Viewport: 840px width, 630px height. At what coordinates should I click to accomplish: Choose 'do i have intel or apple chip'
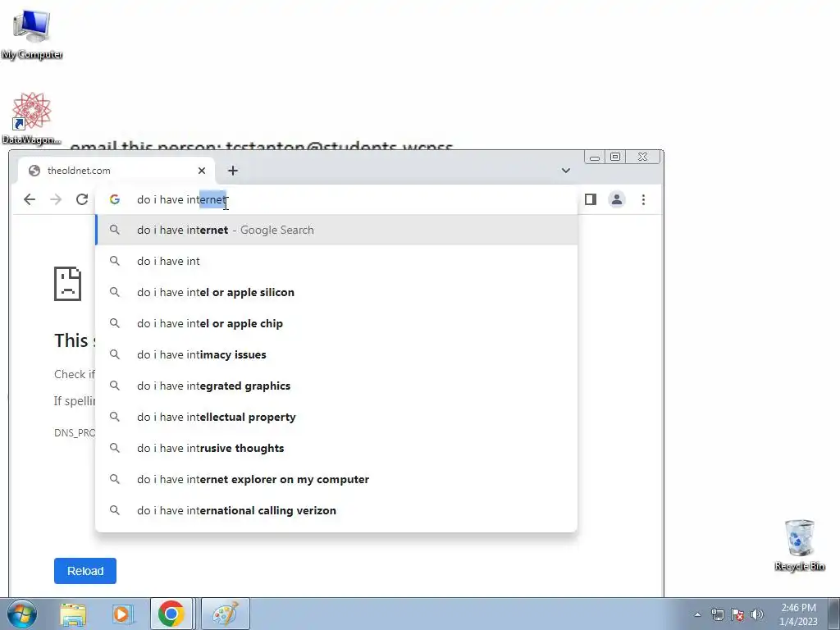336,323
